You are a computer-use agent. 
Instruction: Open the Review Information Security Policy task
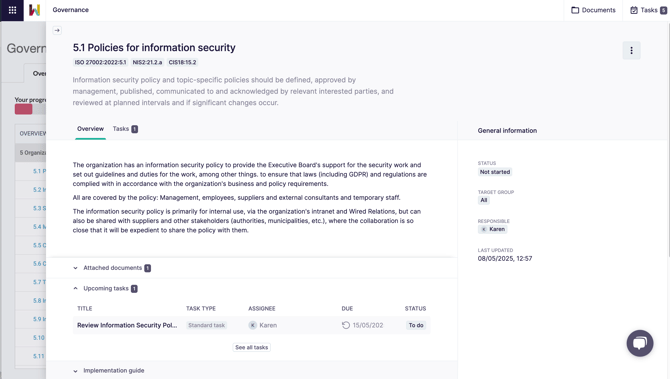[x=127, y=325]
